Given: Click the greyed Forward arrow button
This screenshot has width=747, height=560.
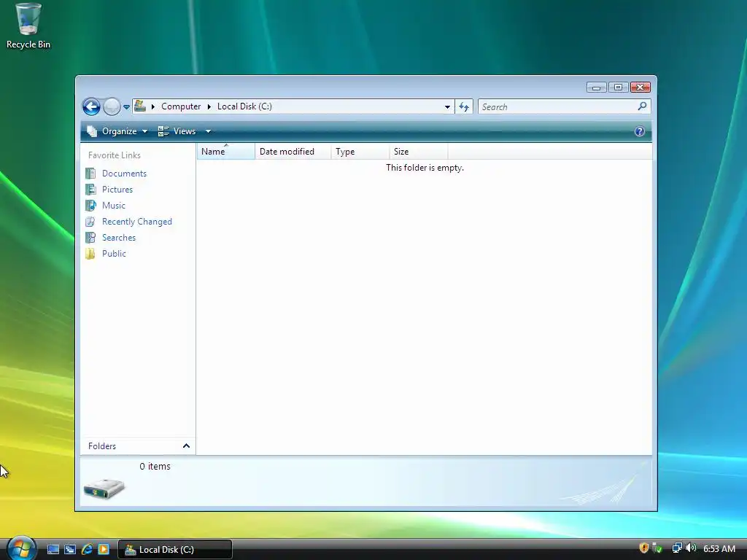Looking at the screenshot, I should coord(112,106).
